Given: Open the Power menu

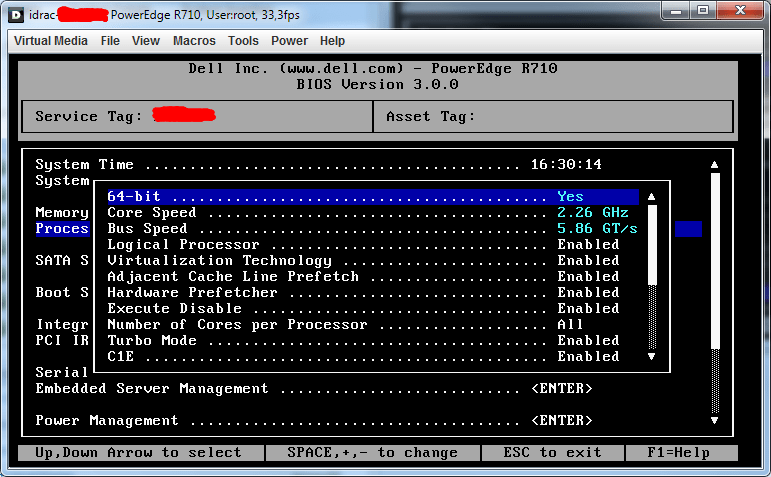Looking at the screenshot, I should tap(289, 41).
